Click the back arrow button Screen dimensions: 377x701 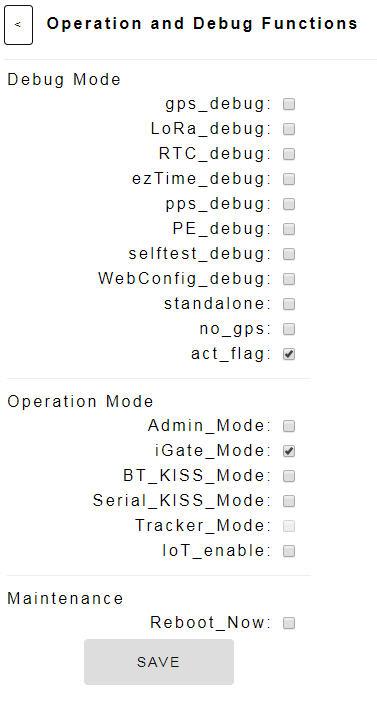(18, 25)
